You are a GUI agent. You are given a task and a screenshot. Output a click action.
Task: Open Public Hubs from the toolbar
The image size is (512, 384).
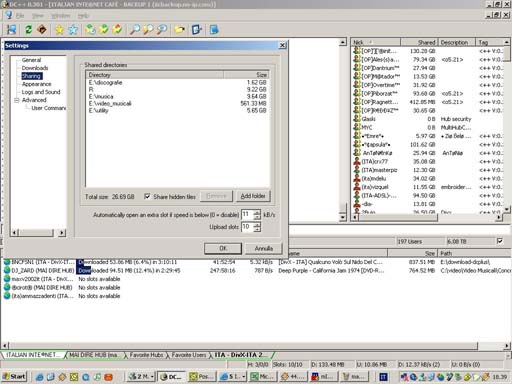(x=12, y=30)
